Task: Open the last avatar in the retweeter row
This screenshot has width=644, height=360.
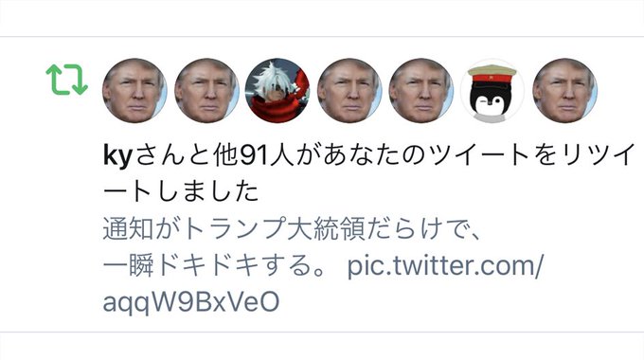Action: click(x=565, y=90)
